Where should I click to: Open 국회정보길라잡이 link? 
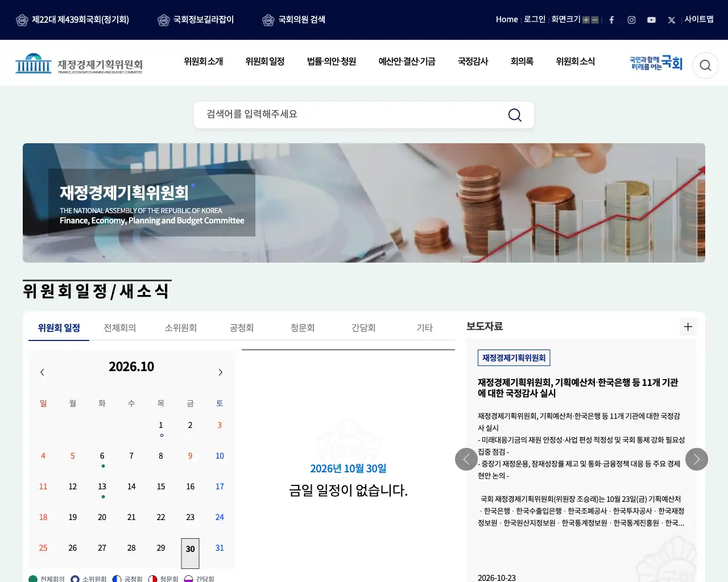tap(204, 19)
